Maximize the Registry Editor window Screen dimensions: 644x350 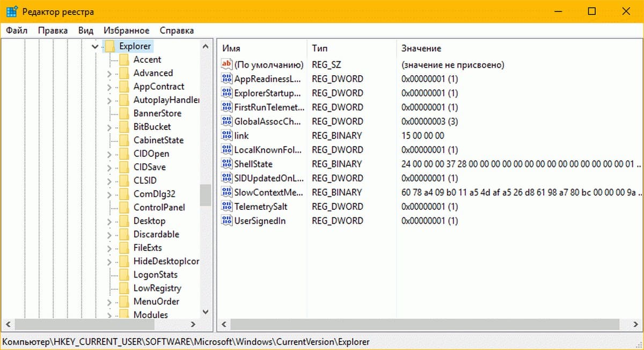point(592,11)
